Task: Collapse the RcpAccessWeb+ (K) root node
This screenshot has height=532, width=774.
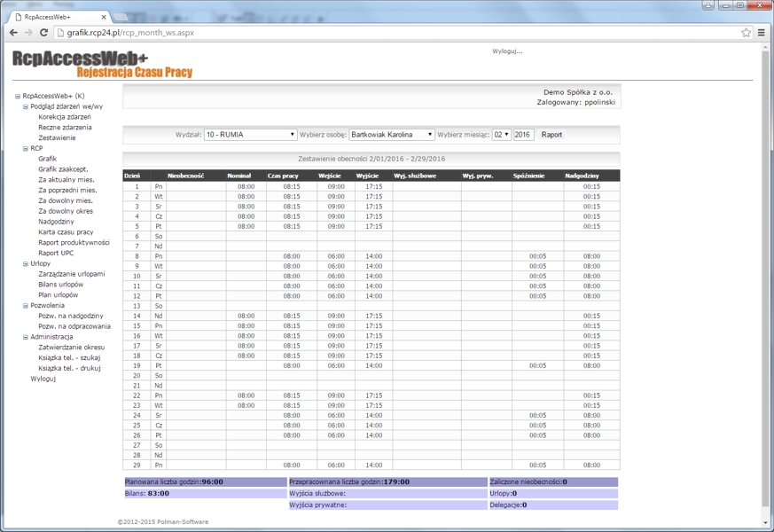Action: click(18, 97)
